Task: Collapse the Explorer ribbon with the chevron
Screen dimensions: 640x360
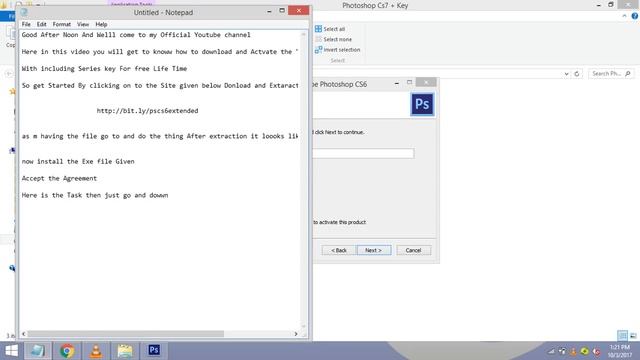Action: (624, 16)
